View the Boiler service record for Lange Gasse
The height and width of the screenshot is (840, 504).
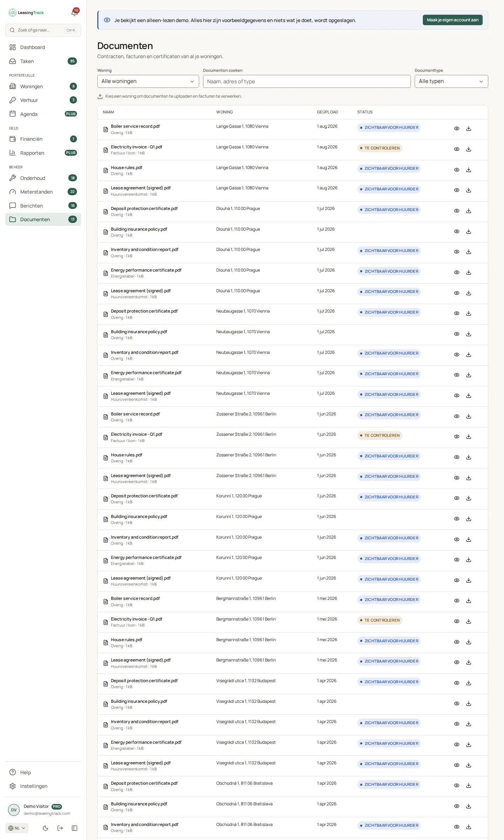click(x=457, y=128)
